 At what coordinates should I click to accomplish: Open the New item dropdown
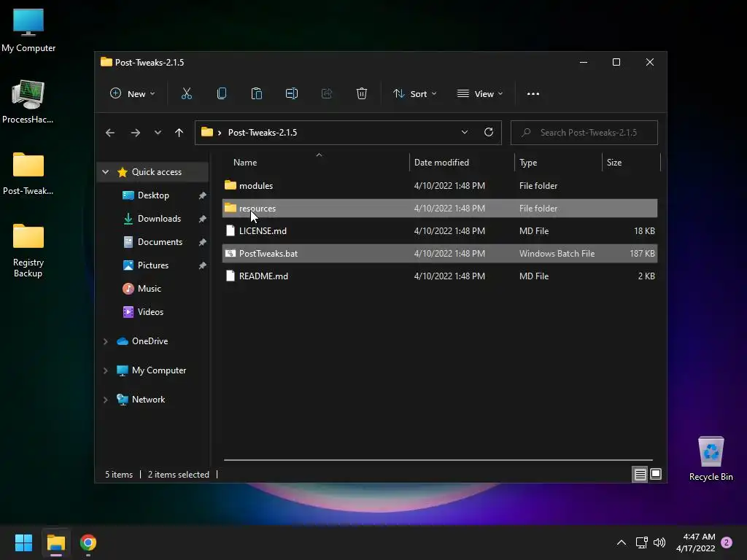coord(133,94)
